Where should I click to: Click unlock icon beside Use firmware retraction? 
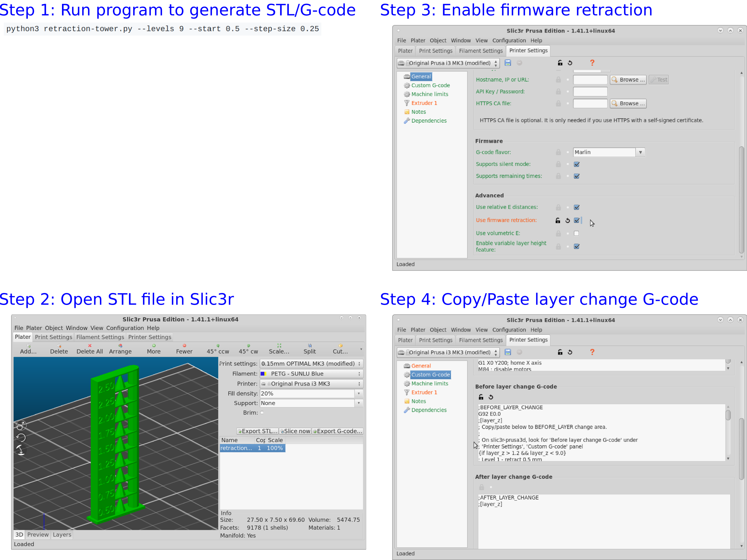coord(558,220)
